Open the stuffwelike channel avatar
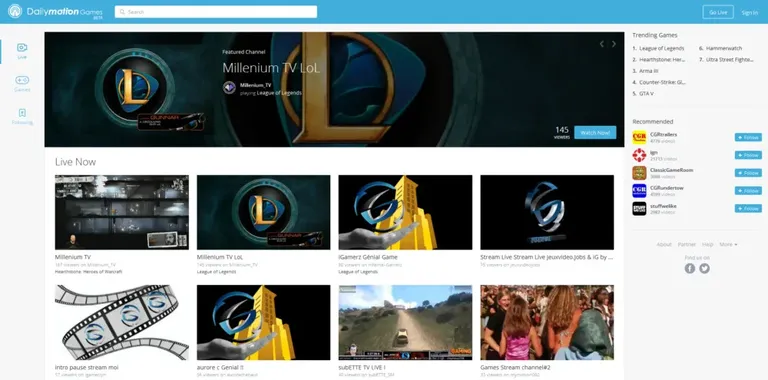Viewport: 768px width, 380px height. [x=639, y=209]
